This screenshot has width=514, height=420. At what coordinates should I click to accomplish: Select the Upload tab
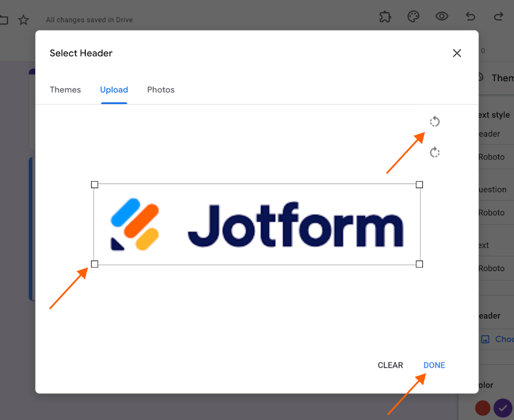pyautogui.click(x=114, y=90)
